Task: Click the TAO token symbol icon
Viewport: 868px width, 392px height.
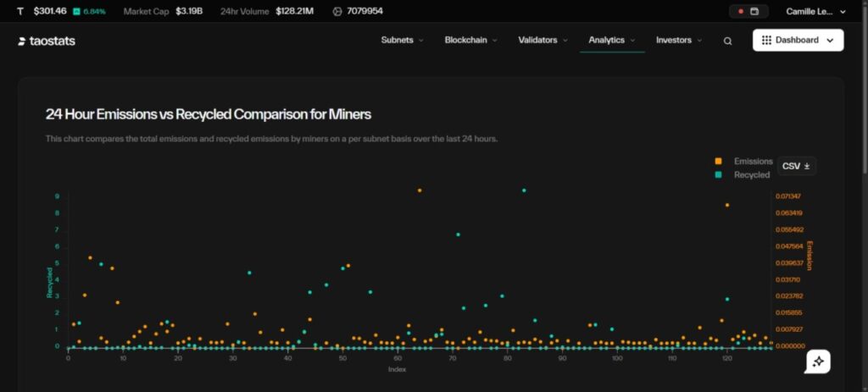Action: coord(20,12)
